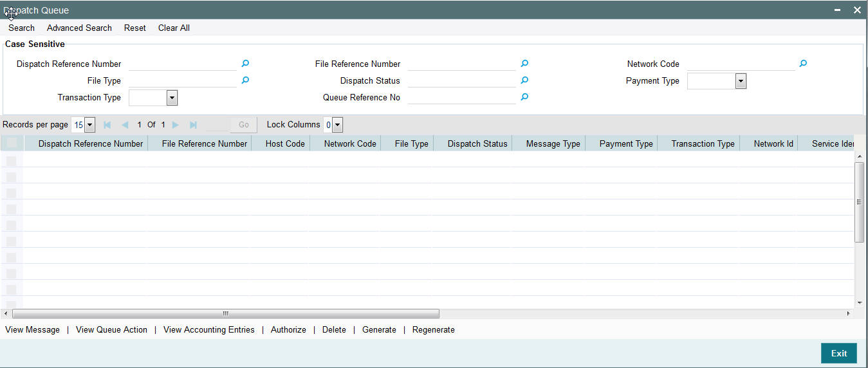Tick the select-all checkbox in grid header

tap(12, 143)
